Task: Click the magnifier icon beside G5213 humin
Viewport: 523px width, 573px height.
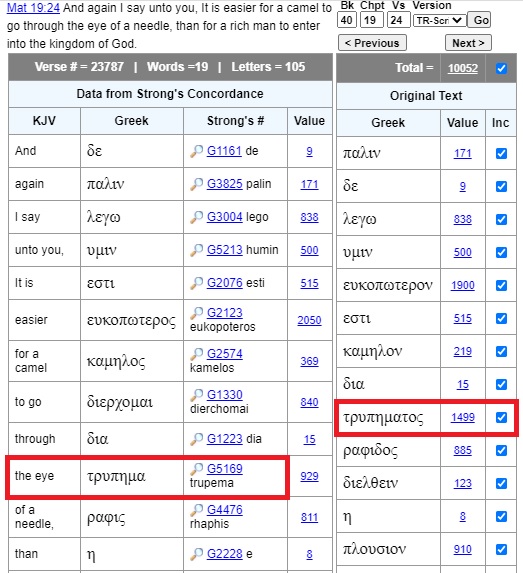Action: pos(197,250)
